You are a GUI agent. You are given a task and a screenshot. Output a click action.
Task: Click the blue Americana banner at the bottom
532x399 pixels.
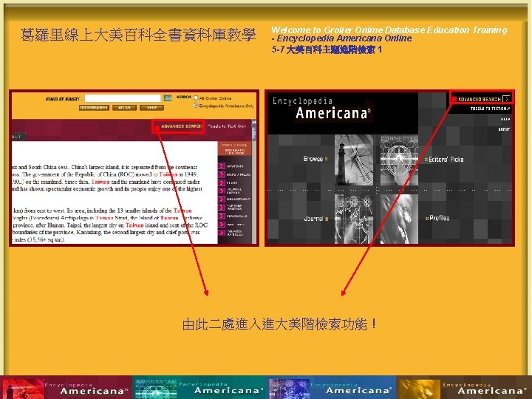332,387
